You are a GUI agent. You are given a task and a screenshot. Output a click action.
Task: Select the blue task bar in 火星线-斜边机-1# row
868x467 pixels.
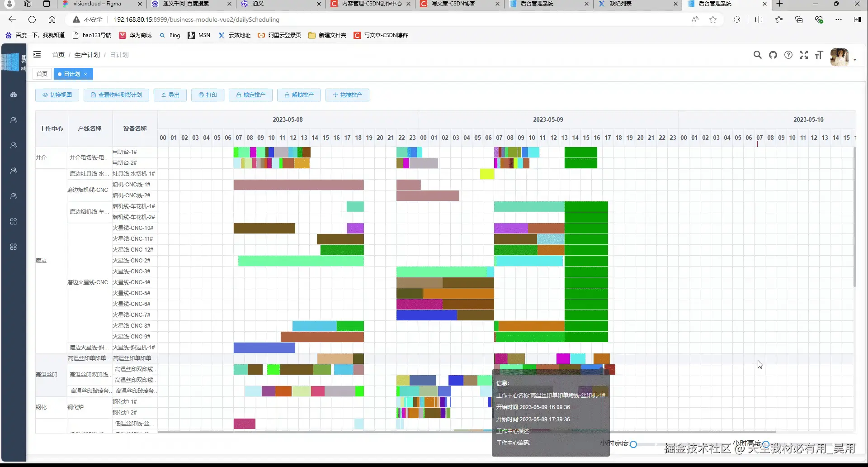point(264,348)
